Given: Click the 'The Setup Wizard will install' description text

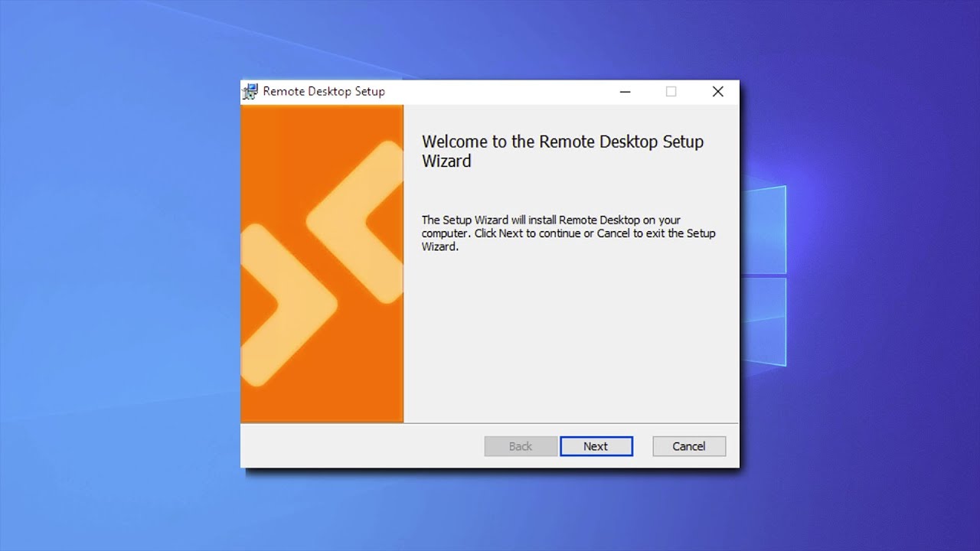Looking at the screenshot, I should pos(569,233).
